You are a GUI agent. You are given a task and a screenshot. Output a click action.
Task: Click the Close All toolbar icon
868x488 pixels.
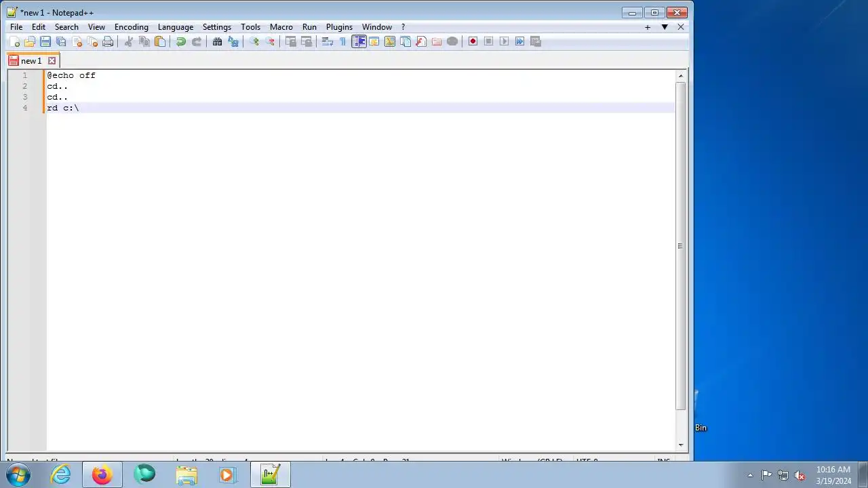[x=92, y=41]
